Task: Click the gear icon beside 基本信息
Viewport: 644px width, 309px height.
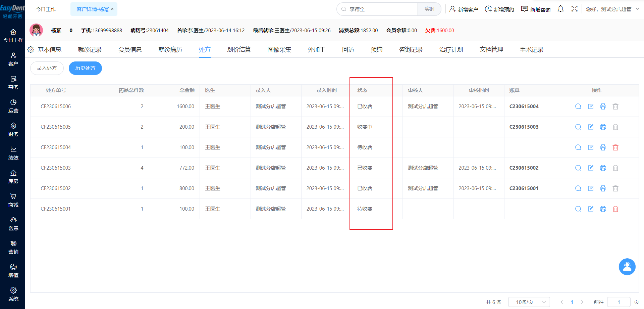Action: tap(31, 50)
